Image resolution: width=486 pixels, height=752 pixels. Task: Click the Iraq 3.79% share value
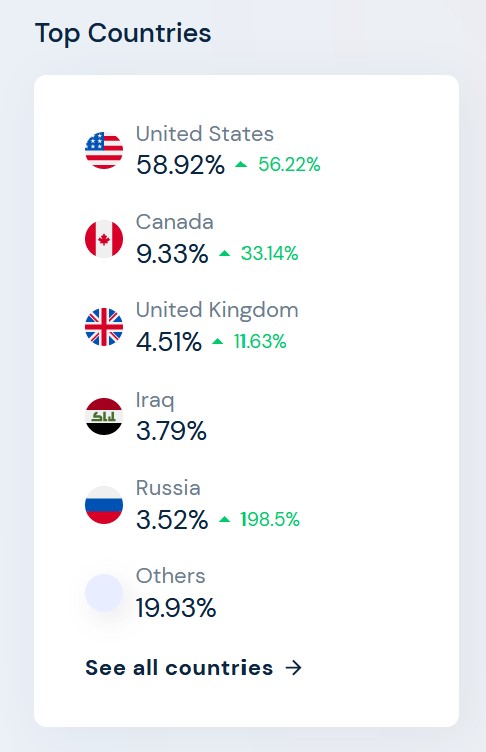point(171,431)
